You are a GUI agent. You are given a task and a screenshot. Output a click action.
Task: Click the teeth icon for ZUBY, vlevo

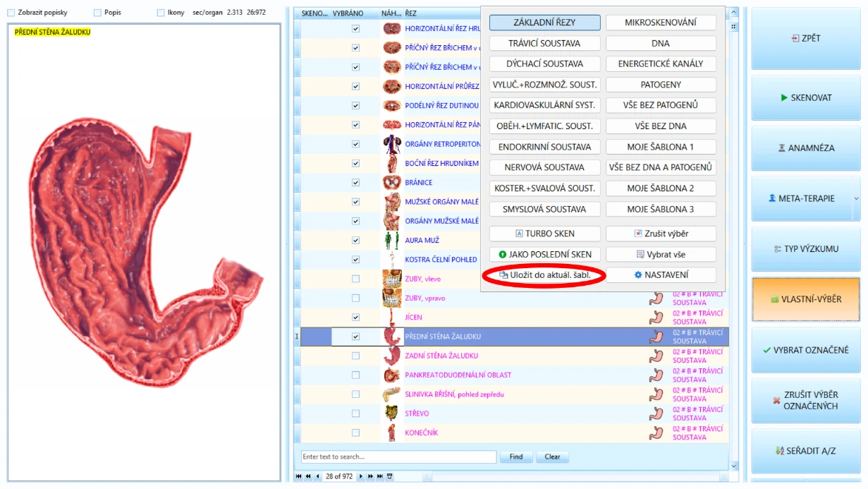tap(392, 279)
